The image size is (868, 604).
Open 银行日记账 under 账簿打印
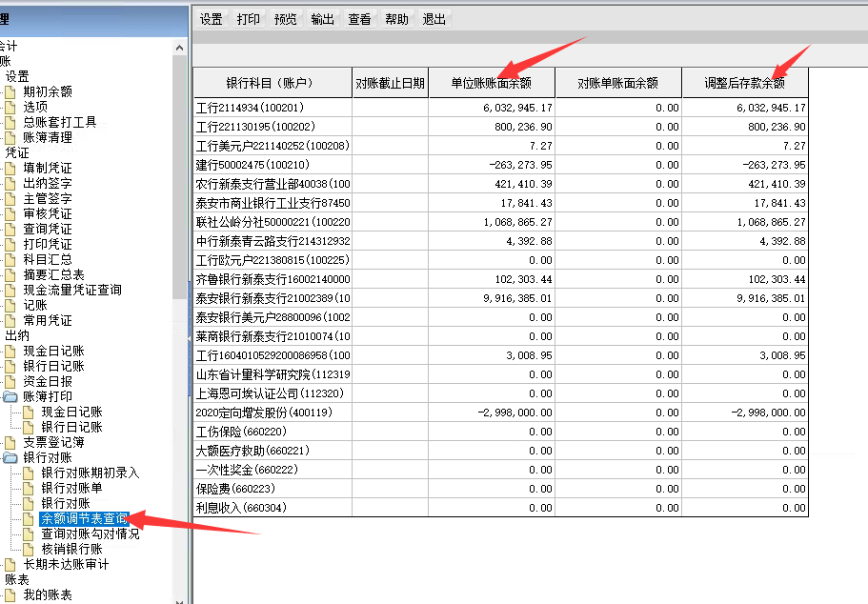72,427
